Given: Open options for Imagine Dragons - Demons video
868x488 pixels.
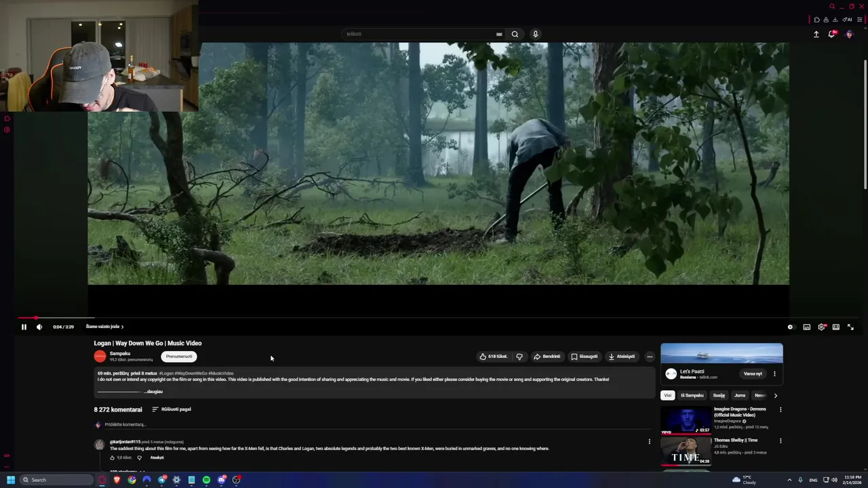Looking at the screenshot, I should pos(781,410).
